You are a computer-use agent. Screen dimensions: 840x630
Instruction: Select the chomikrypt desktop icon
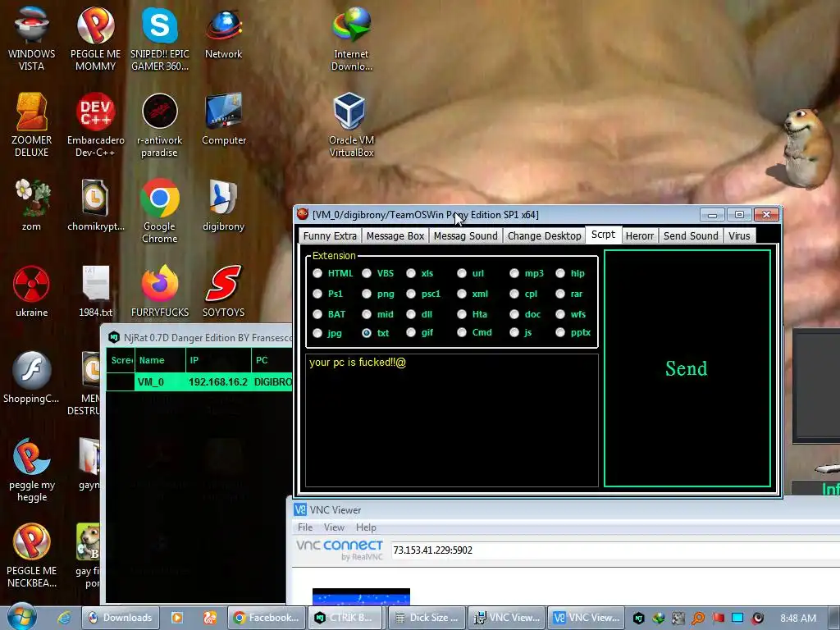click(95, 205)
